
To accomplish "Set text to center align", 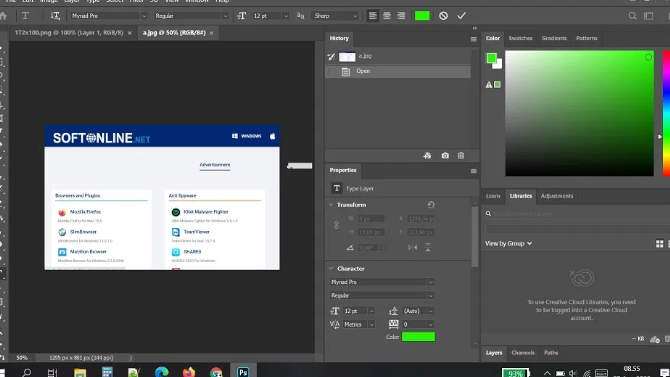I will point(387,16).
